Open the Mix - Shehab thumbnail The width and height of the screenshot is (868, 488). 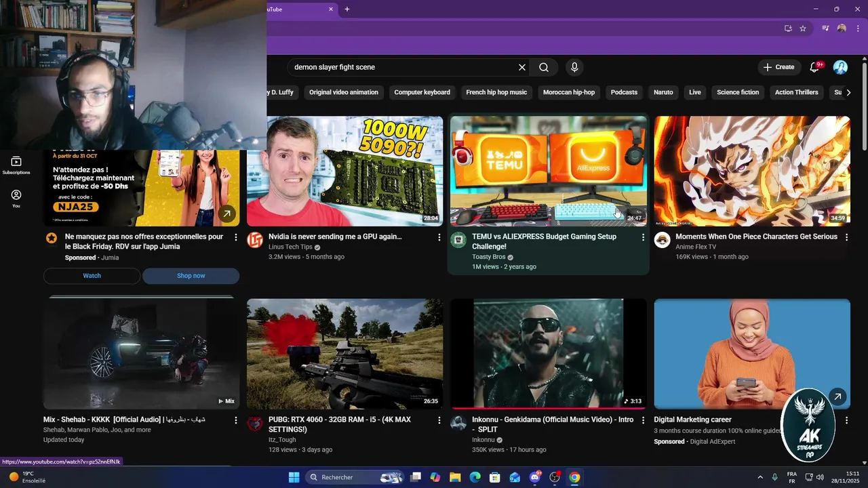pos(141,354)
